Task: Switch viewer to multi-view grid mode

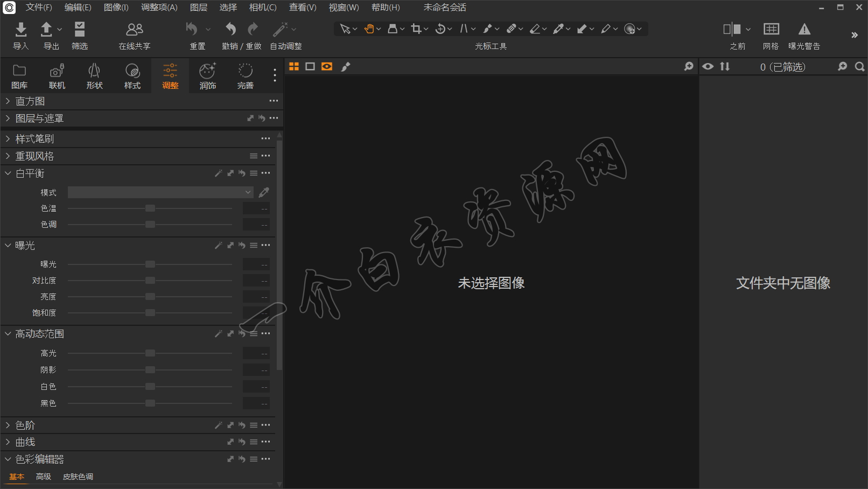Action: tap(294, 66)
